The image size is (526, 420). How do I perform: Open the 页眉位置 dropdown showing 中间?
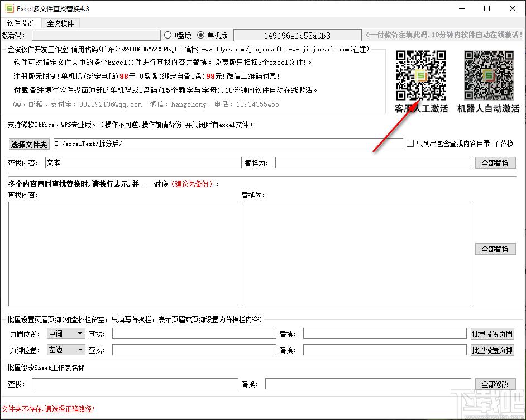(66, 333)
